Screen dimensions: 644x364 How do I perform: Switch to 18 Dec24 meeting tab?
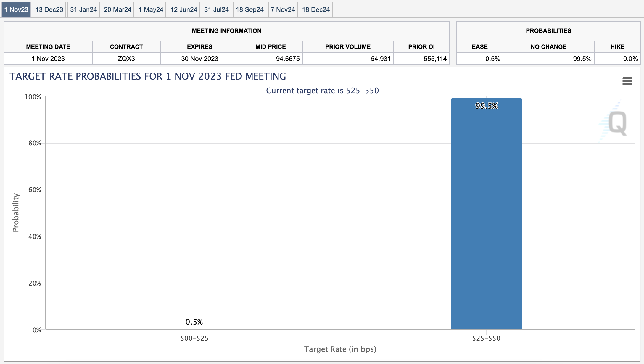[316, 10]
